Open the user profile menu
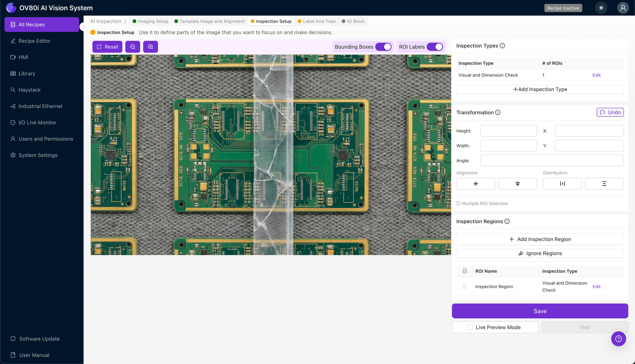The image size is (635, 364). click(623, 8)
